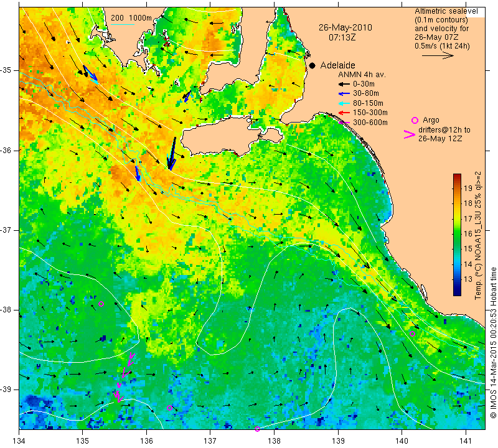Click the temperature colorbar at 19

click(457, 188)
